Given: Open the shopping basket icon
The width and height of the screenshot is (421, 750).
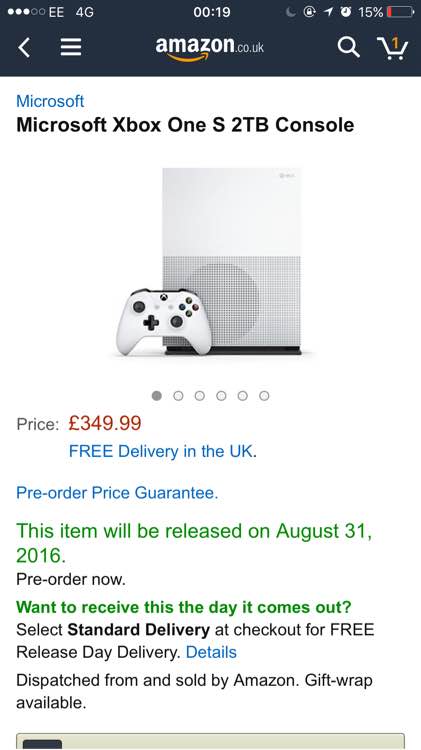Looking at the screenshot, I should (x=392, y=48).
